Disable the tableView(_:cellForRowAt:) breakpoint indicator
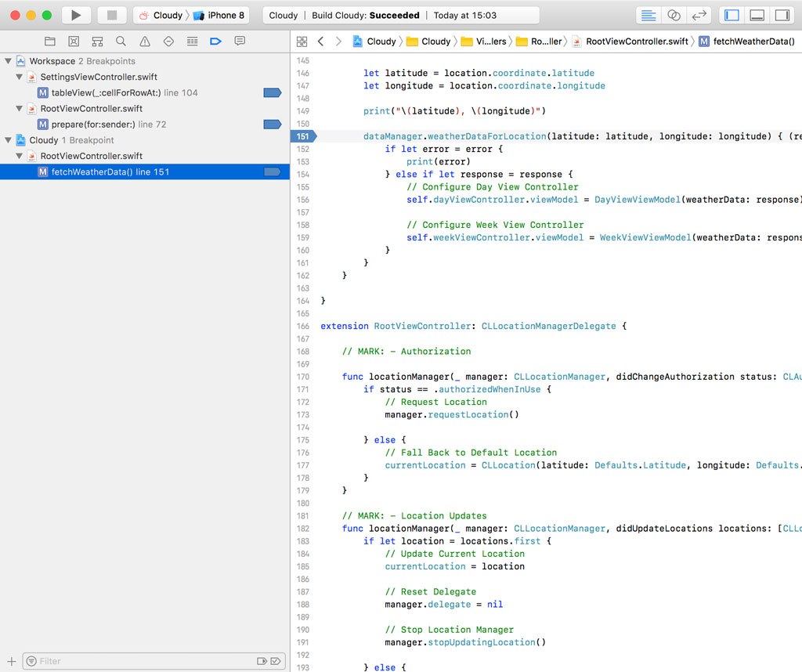This screenshot has width=802, height=672. click(x=272, y=92)
